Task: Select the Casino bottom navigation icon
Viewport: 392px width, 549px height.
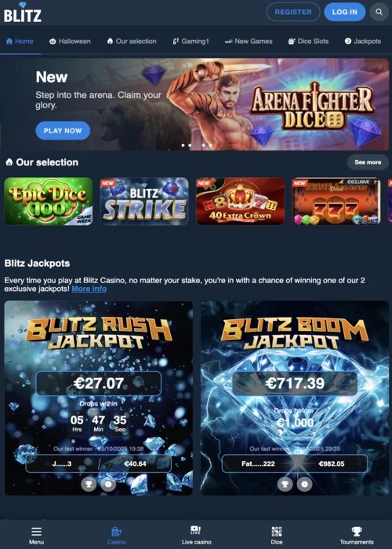Action: pos(116,532)
